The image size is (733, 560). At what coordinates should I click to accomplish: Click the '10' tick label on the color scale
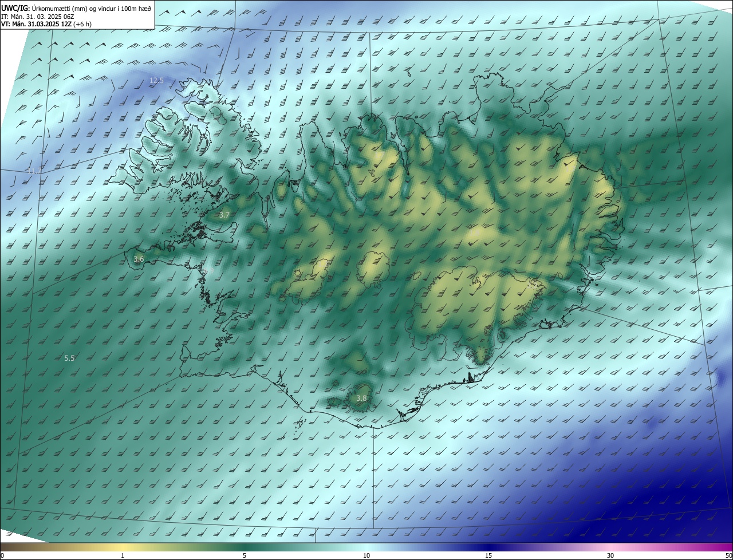(x=366, y=556)
